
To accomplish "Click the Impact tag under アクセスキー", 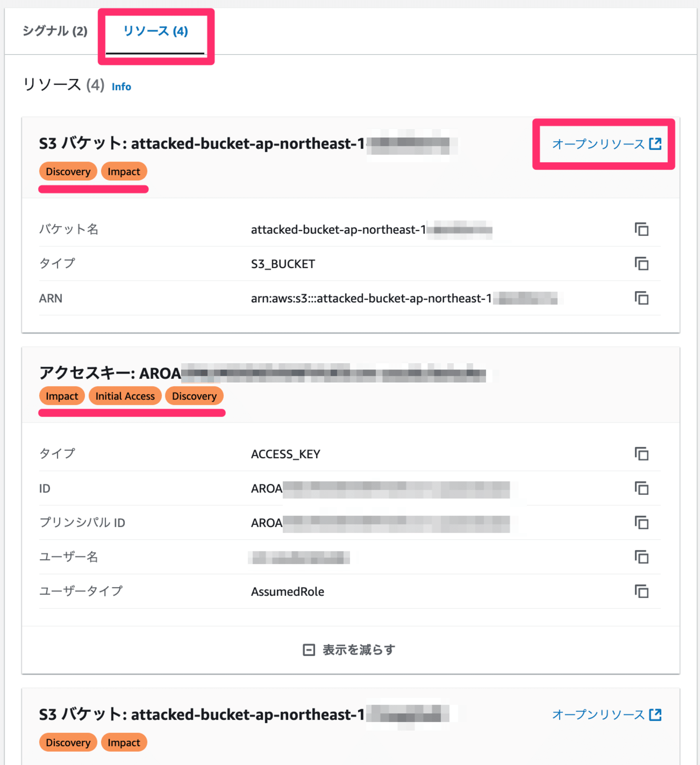I will click(62, 396).
